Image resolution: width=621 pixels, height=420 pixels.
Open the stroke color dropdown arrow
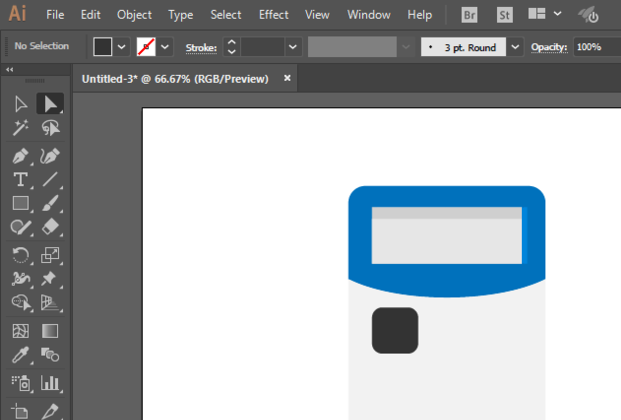point(165,47)
